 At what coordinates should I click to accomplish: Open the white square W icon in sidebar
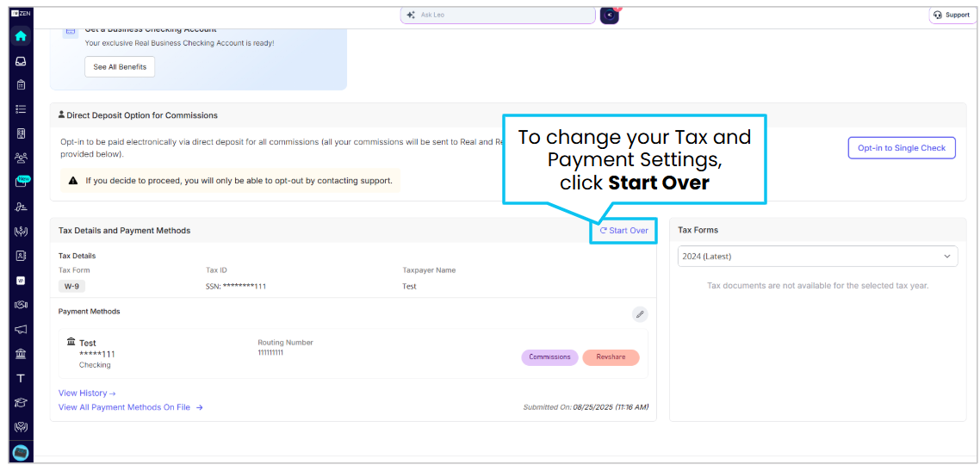pyautogui.click(x=21, y=281)
